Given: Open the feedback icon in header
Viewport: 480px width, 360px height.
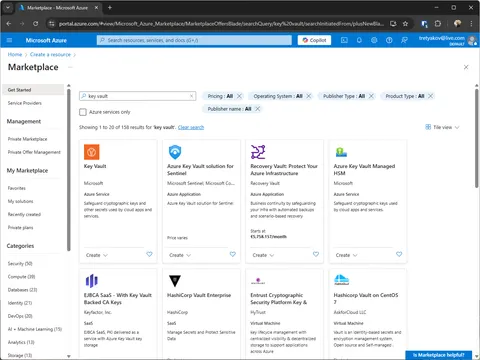Looking at the screenshot, I should pos(404,40).
